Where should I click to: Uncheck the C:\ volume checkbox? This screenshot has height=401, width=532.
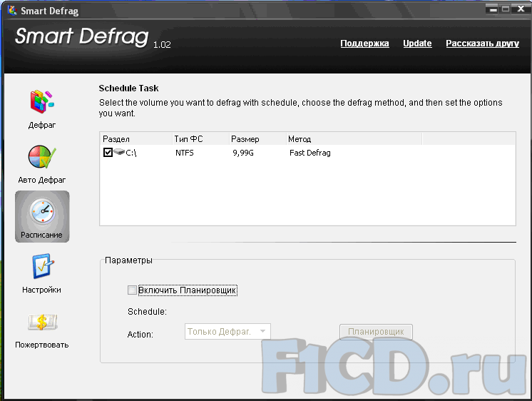click(108, 153)
